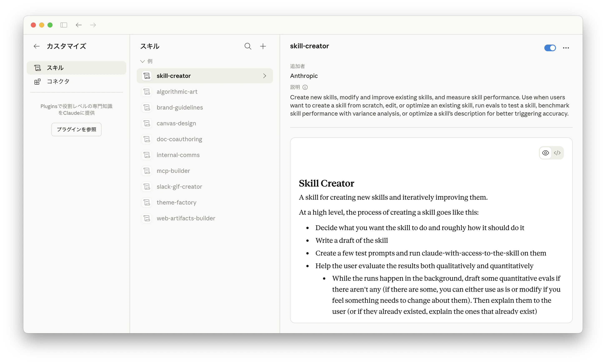The width and height of the screenshot is (606, 364).
Task: Collapse the 例 section chevron
Action: point(142,61)
